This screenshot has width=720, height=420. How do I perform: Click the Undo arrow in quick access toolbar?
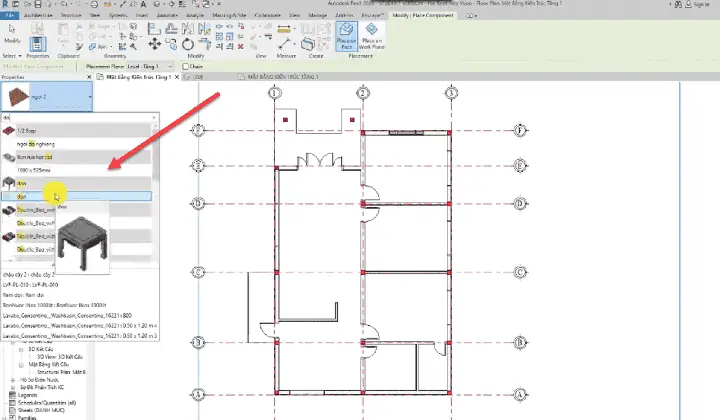point(64,4)
